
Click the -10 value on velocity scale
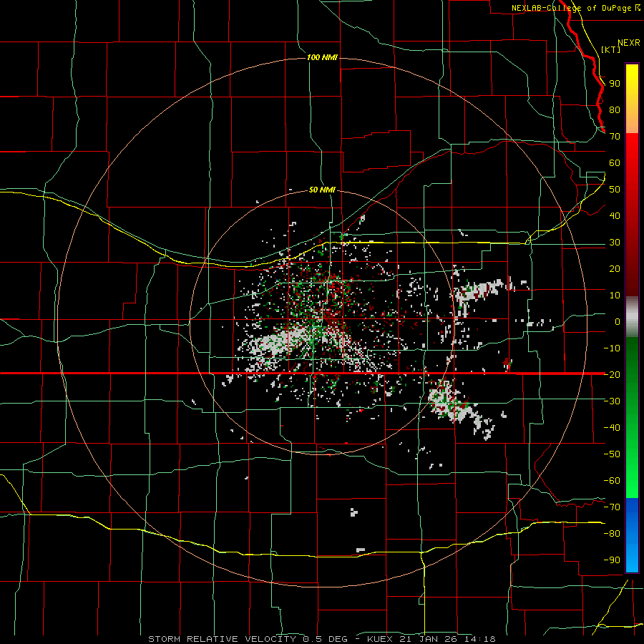(x=612, y=348)
